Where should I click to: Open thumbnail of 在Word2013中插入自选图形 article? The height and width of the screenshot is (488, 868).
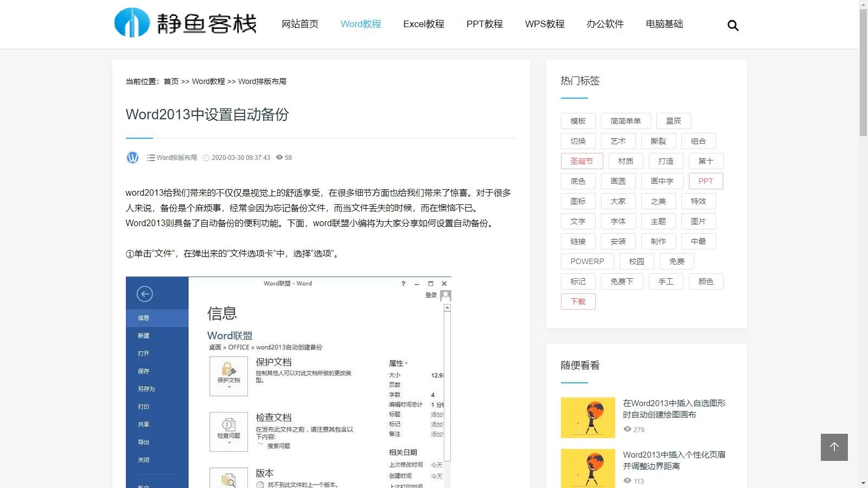(588, 418)
